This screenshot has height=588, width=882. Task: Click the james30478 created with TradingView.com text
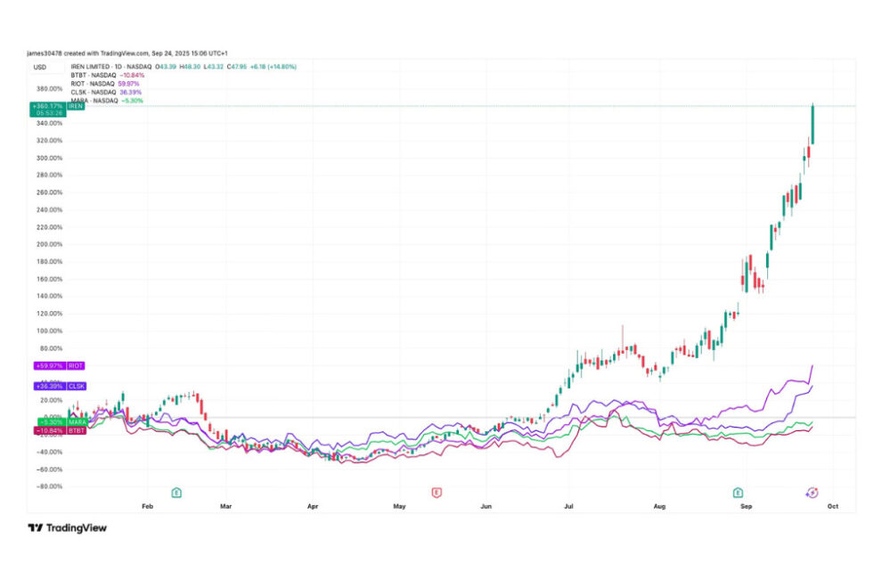coord(134,53)
